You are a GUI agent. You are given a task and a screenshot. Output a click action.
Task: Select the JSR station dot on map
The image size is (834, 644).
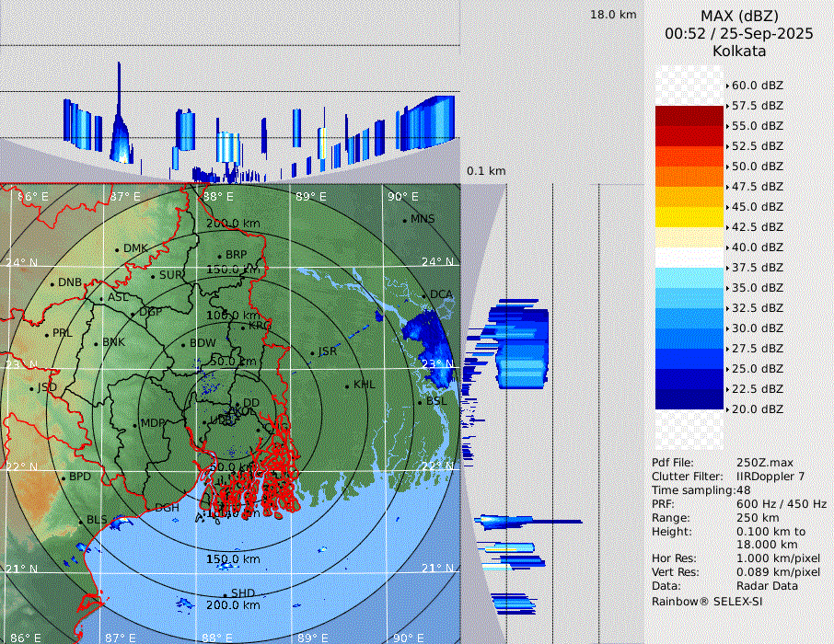(x=311, y=353)
